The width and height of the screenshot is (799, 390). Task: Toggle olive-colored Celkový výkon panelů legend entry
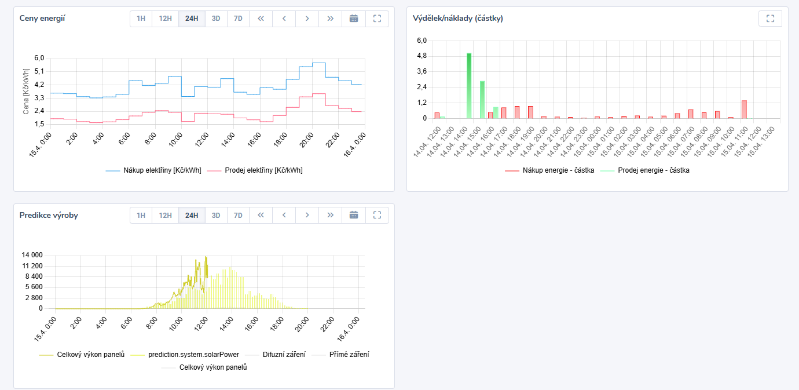tap(82, 354)
